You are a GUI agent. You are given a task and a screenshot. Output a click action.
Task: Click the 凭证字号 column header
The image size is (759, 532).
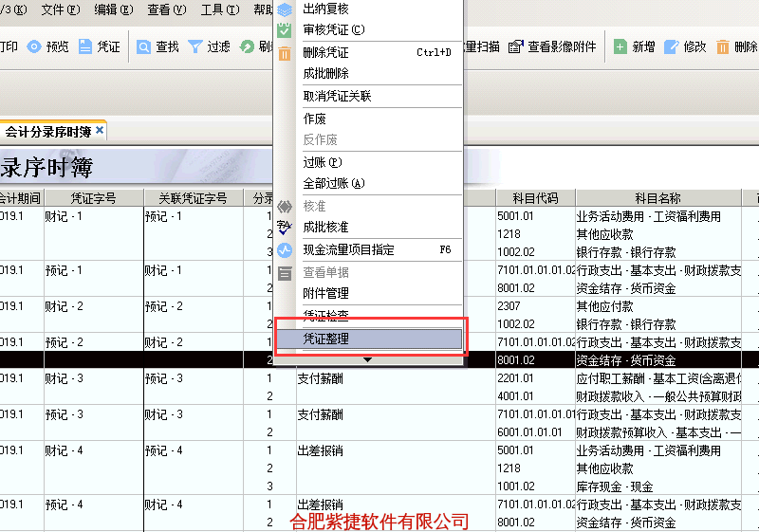(x=93, y=198)
